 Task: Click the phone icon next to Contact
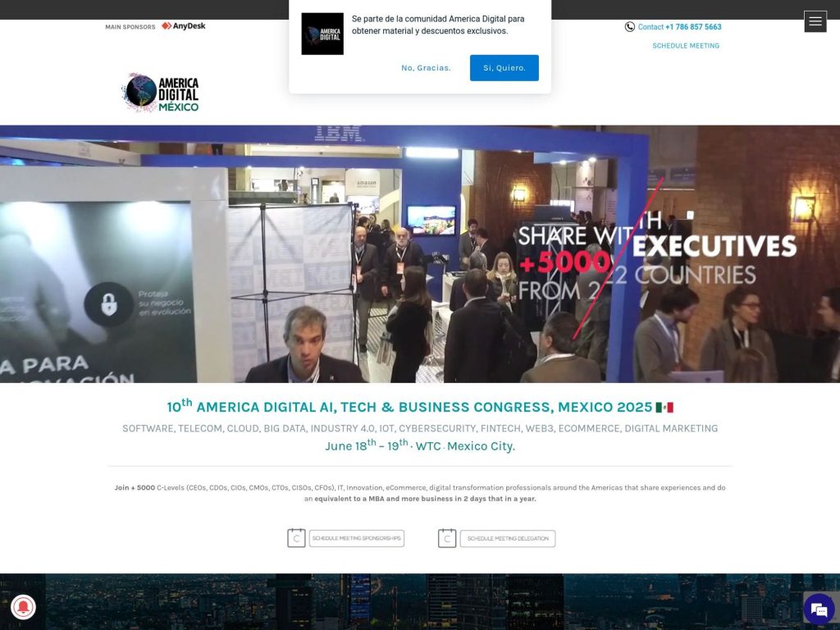[x=628, y=27]
